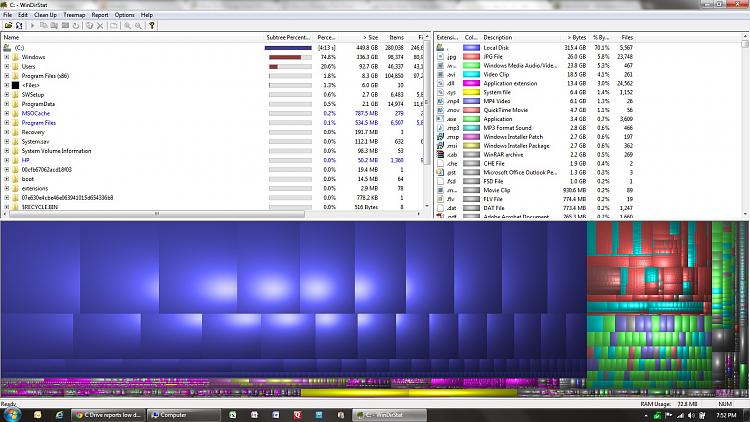
Task: Click the Zoom In magnifier icon
Action: point(127,25)
